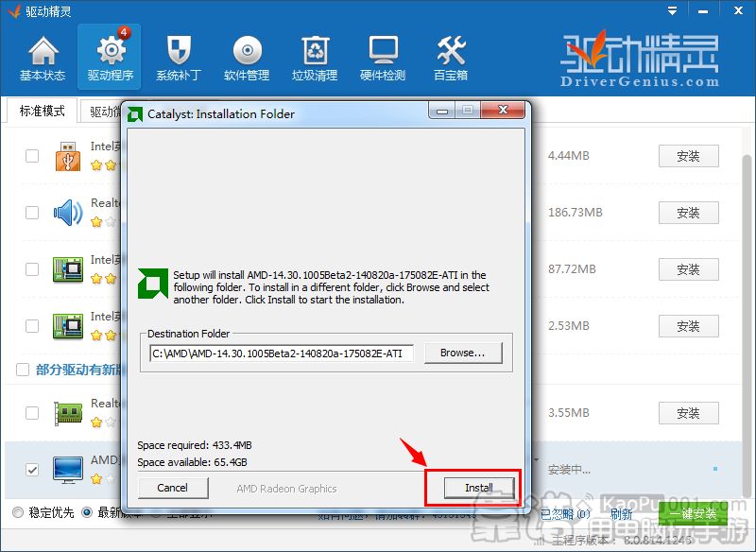
Task: Click the Destination Folder path field
Action: [282, 354]
